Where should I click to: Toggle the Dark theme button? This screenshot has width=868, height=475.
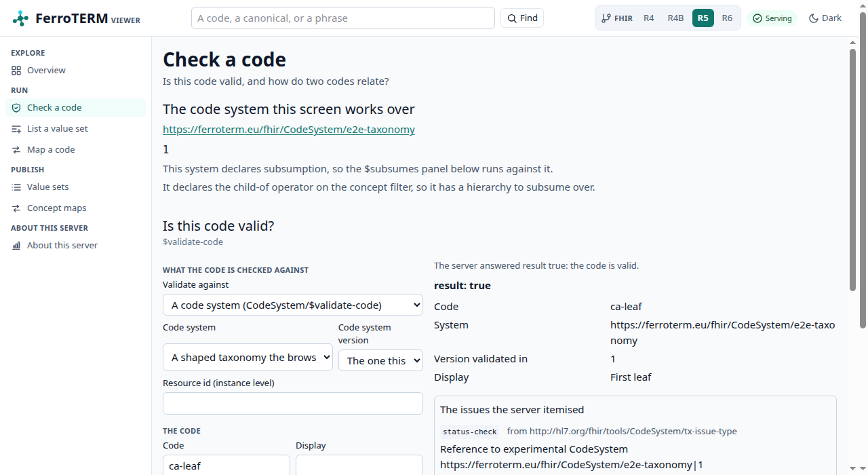825,18
